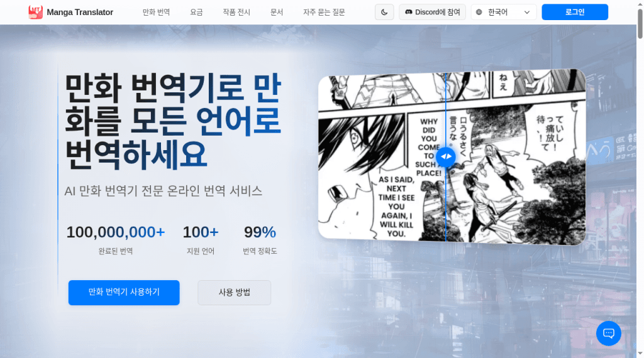Open the 자주 묻는 질문 FAQ menu
Screen dimensions: 644x358
click(324, 13)
